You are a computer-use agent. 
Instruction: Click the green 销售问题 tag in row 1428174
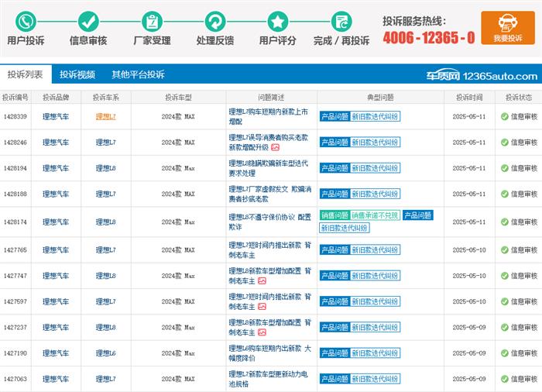point(334,215)
